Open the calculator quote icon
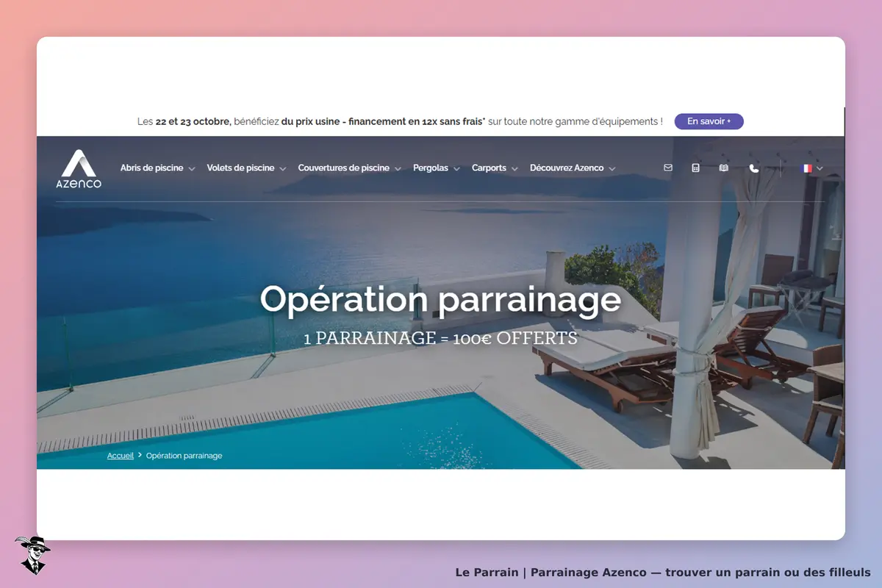 tap(695, 168)
